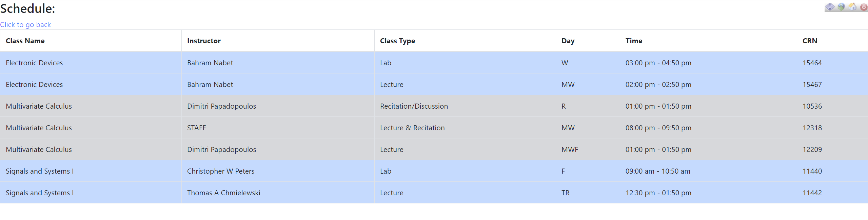Select CRN 12318 cell

click(812, 128)
